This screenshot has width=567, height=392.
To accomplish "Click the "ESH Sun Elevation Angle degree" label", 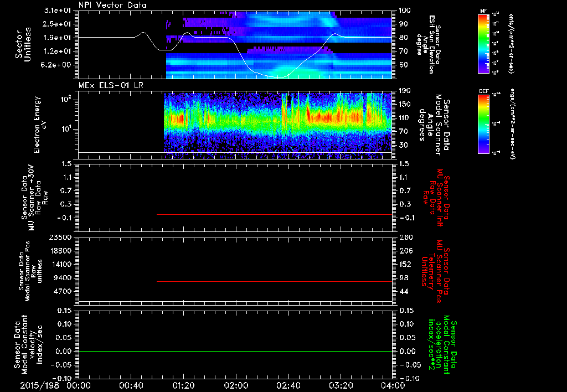I will (429, 44).
